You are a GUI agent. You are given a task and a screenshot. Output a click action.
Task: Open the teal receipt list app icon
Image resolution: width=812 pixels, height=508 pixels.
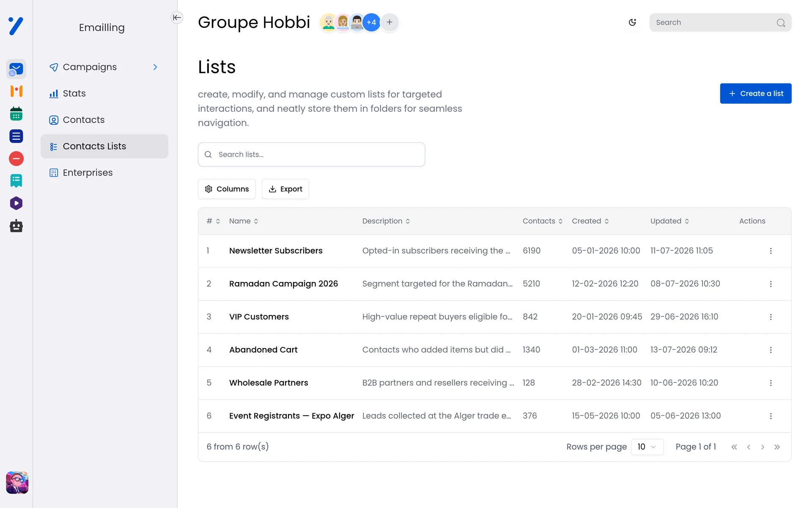pos(16,181)
